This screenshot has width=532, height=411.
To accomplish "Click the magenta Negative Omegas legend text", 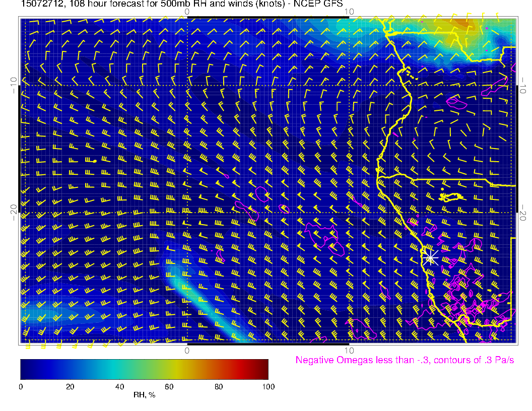I will point(405,360).
